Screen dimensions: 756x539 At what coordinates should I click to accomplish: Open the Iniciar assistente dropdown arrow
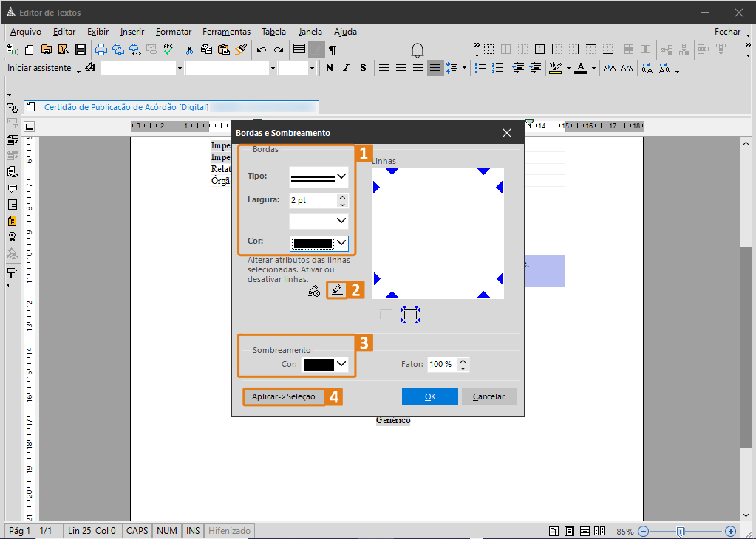point(78,72)
